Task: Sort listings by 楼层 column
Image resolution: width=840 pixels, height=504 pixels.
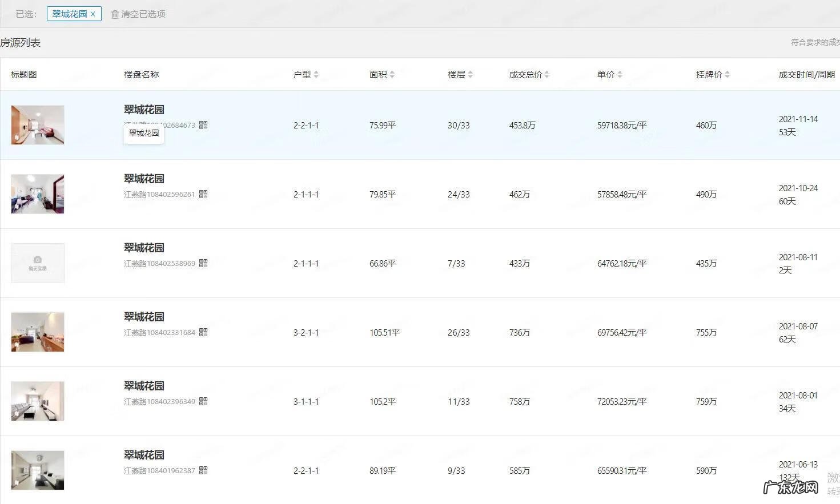Action: (470, 74)
